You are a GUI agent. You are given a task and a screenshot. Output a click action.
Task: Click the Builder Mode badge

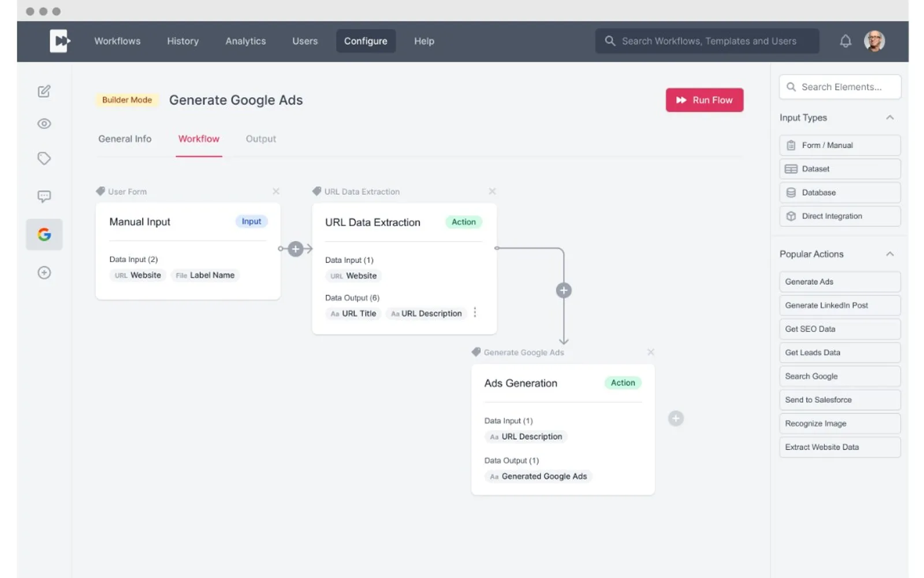pyautogui.click(x=127, y=100)
